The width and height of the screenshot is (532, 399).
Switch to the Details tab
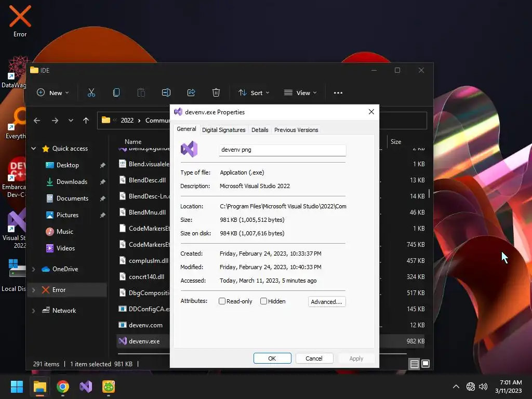click(x=260, y=130)
